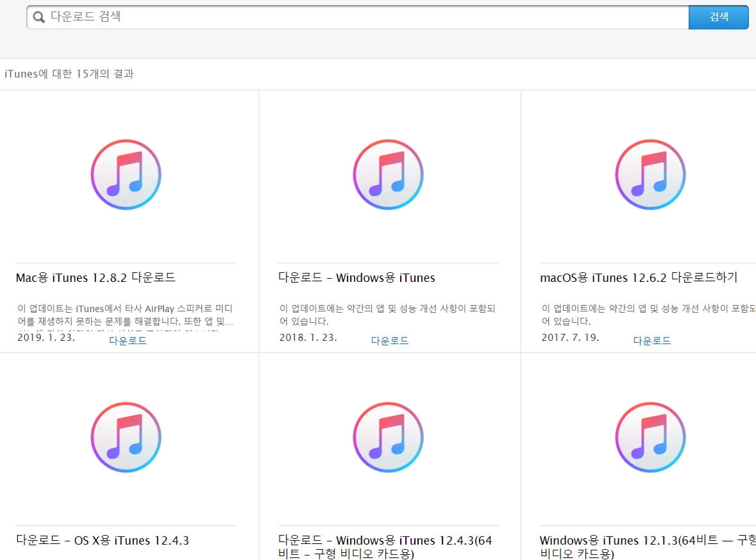
Task: Open iTunes icon for Windows용 iTunes download
Action: point(388,174)
